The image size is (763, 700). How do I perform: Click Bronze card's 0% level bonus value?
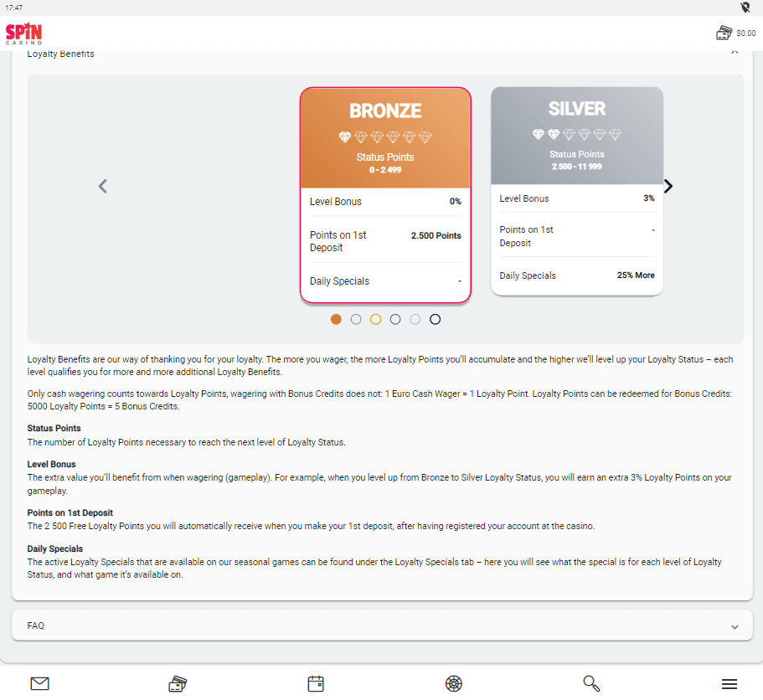click(455, 202)
